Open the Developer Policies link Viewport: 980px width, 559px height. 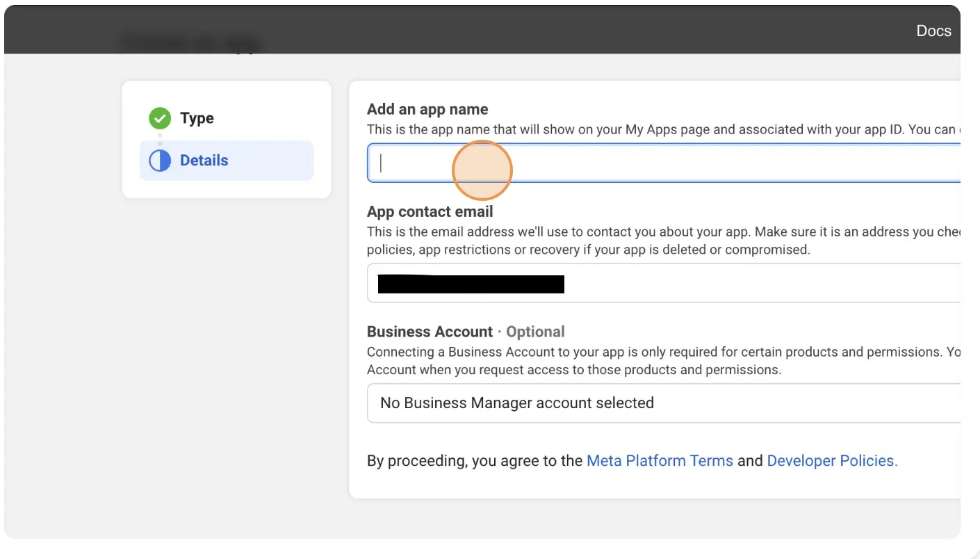[x=832, y=461]
